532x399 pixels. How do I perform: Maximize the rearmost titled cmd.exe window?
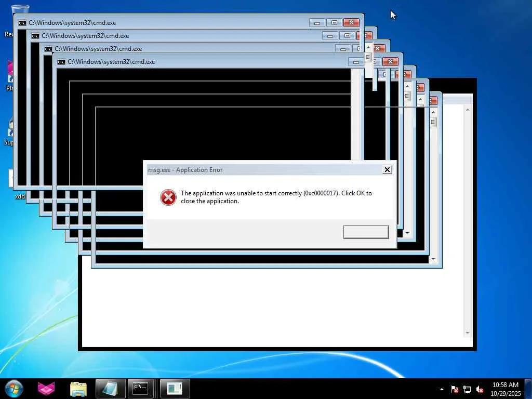point(334,23)
